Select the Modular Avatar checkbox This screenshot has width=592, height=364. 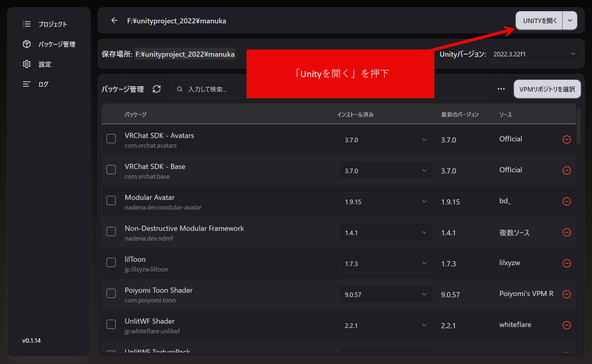[x=111, y=201]
